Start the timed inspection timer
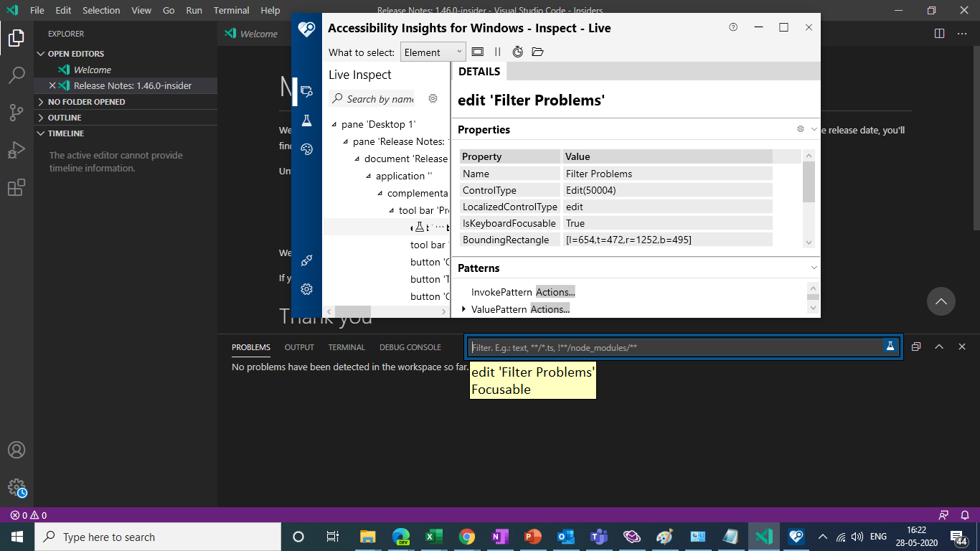This screenshot has height=551, width=980. tap(518, 52)
